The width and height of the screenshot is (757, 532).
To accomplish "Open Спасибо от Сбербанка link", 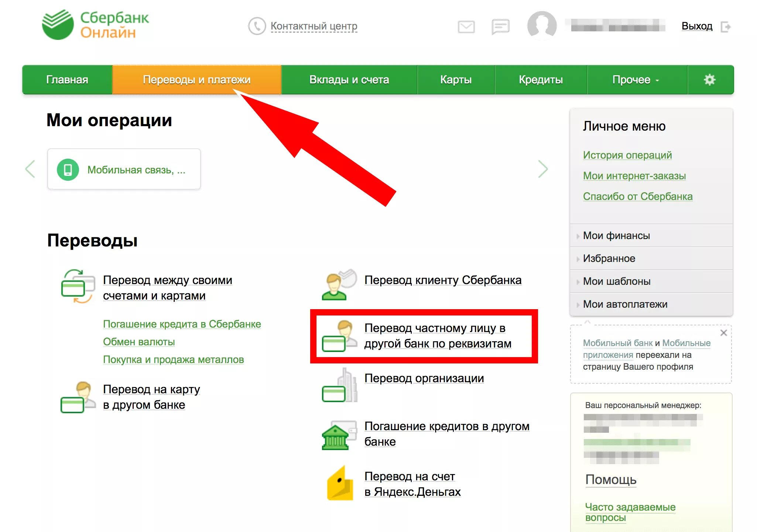I will 638,196.
